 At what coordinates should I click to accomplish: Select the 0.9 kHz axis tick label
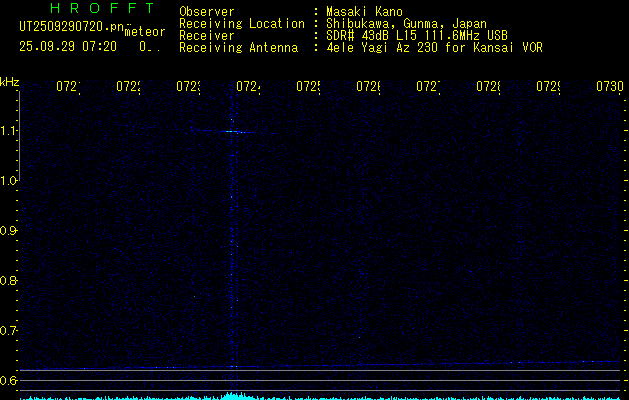tap(10, 231)
